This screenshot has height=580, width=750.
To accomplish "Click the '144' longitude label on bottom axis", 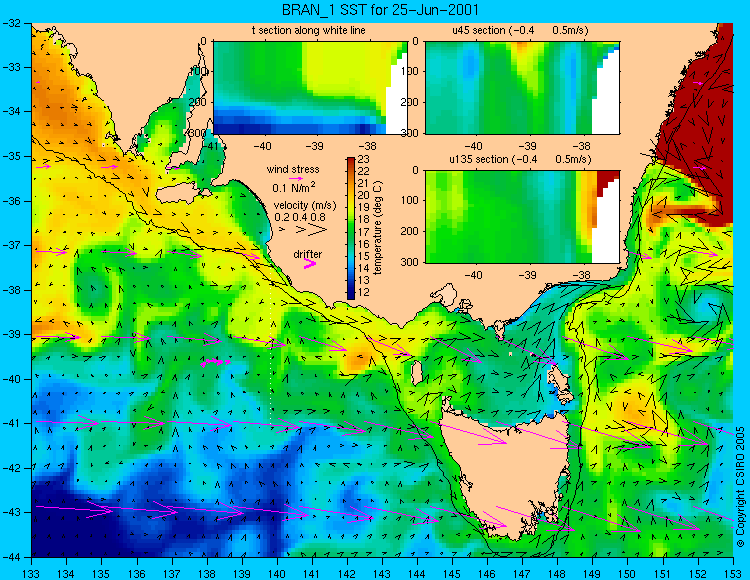I will (x=417, y=572).
